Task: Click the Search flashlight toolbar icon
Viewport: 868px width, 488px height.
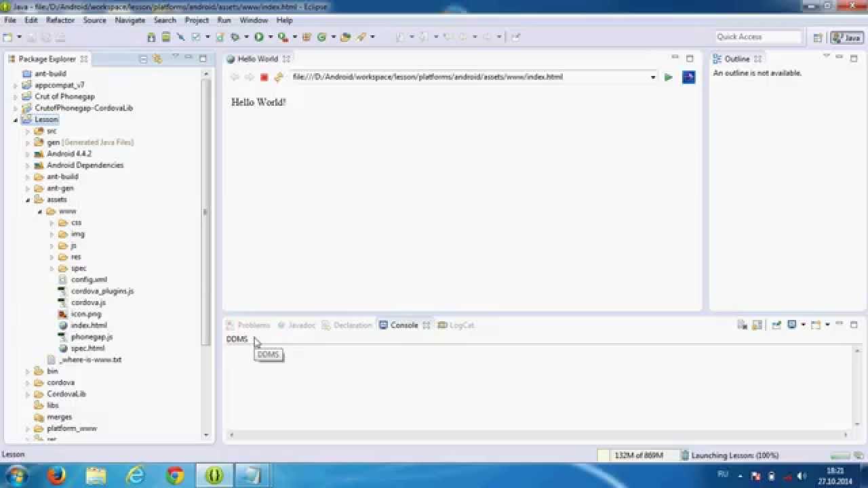Action: [361, 37]
